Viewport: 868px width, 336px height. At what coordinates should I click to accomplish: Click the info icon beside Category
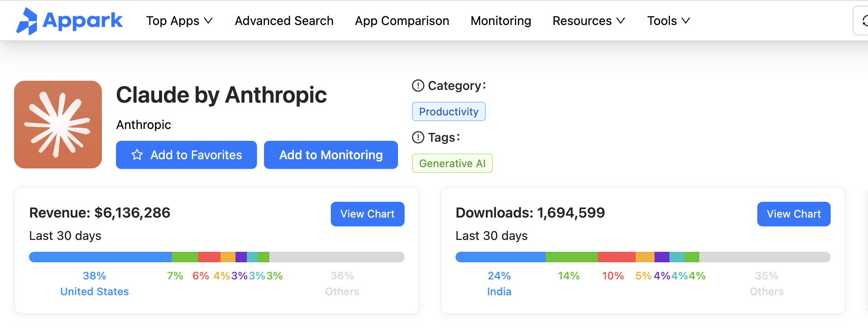(x=418, y=86)
